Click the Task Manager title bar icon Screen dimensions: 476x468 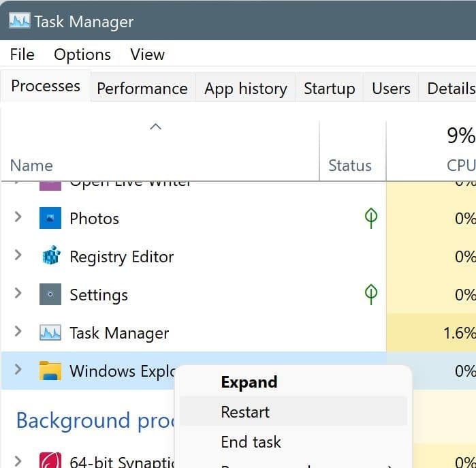pyautogui.click(x=20, y=20)
